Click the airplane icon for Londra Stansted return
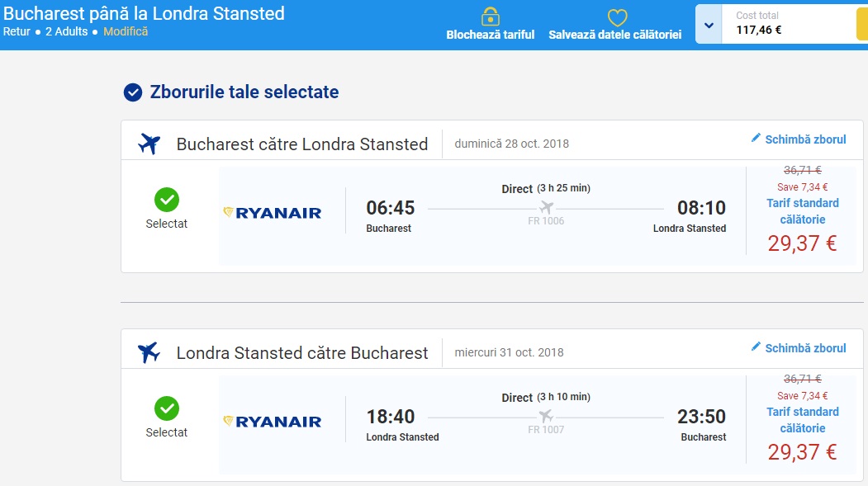This screenshot has height=486, width=868. click(x=149, y=352)
